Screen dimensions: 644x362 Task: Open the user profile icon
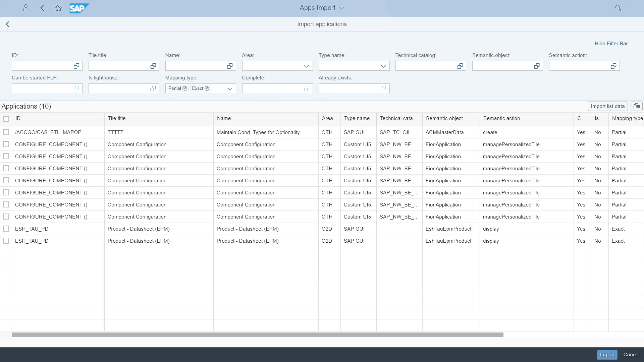click(x=26, y=8)
